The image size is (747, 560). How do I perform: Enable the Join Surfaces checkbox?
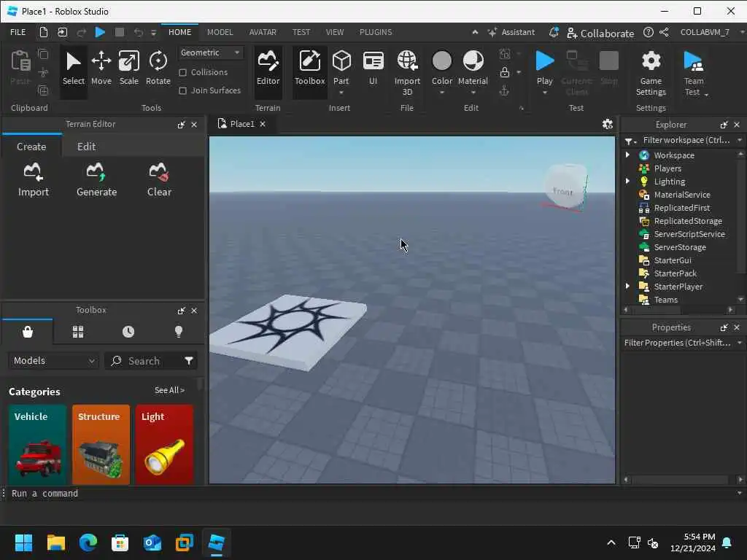182,90
